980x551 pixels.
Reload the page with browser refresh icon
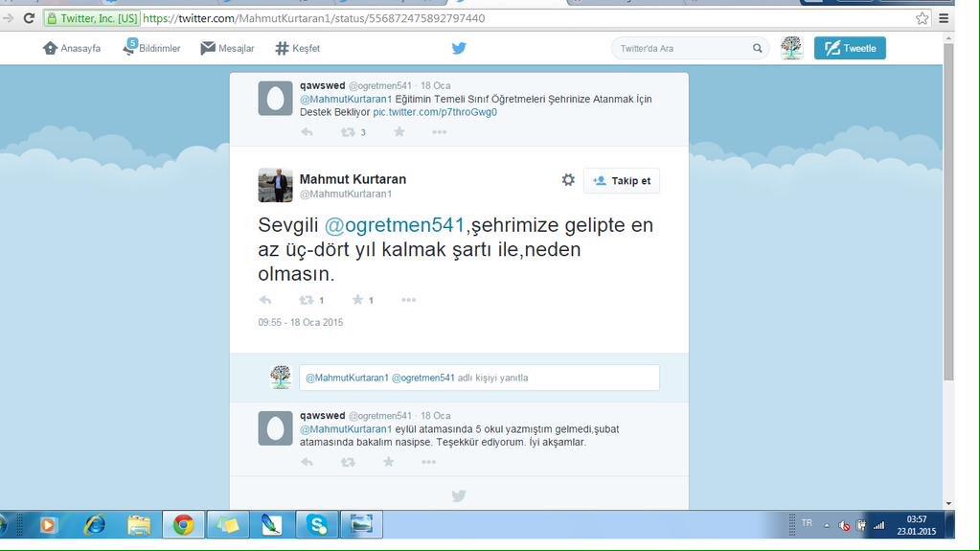click(x=29, y=18)
